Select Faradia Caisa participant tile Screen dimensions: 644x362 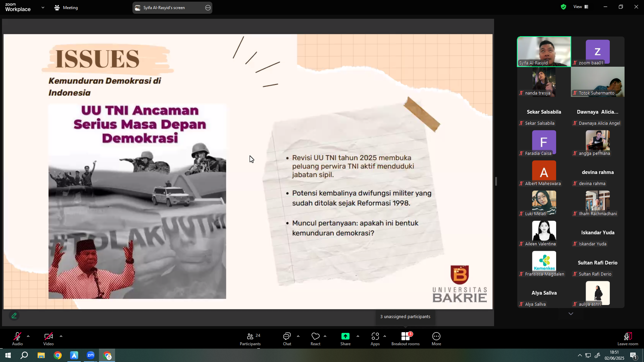pyautogui.click(x=544, y=142)
